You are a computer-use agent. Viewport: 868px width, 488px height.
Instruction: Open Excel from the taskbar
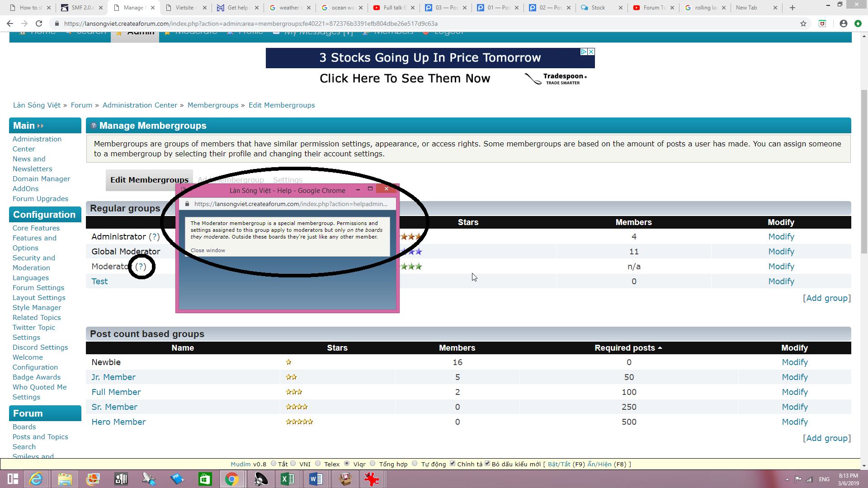click(x=288, y=479)
